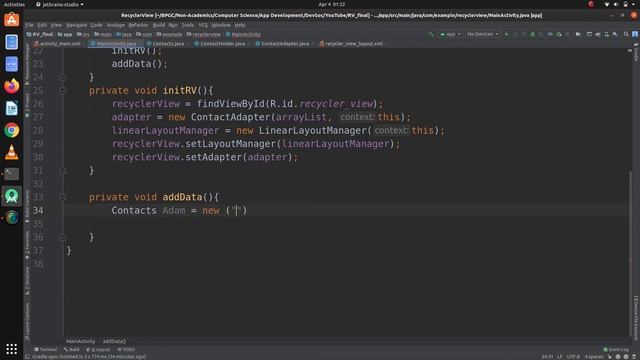640x360 pixels.
Task: Collapse the initRV method fold marker
Action: [63, 91]
